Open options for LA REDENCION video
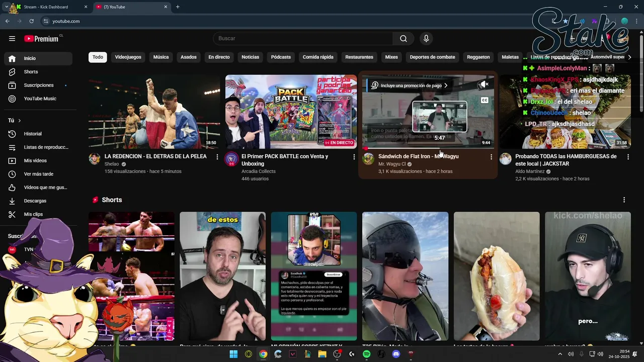 pyautogui.click(x=217, y=157)
